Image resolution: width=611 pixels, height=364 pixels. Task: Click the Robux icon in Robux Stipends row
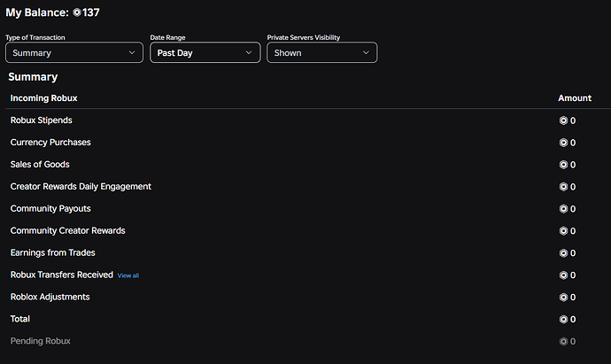tap(563, 120)
